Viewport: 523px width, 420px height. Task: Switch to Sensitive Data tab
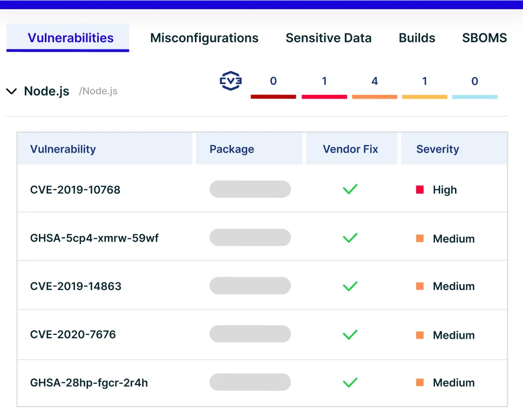click(329, 38)
